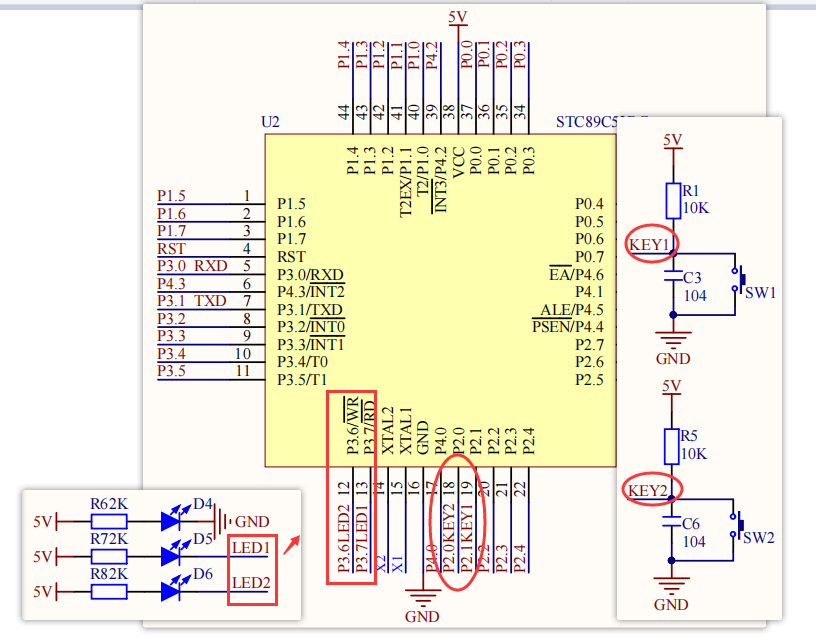The width and height of the screenshot is (816, 643).
Task: Select the P3.6LED2 net label at pin 12
Action: tap(344, 538)
